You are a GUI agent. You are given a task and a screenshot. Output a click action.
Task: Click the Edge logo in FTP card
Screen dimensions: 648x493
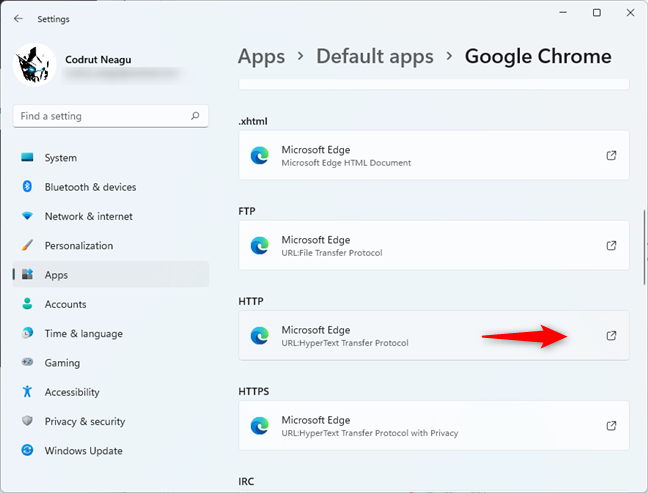click(260, 245)
